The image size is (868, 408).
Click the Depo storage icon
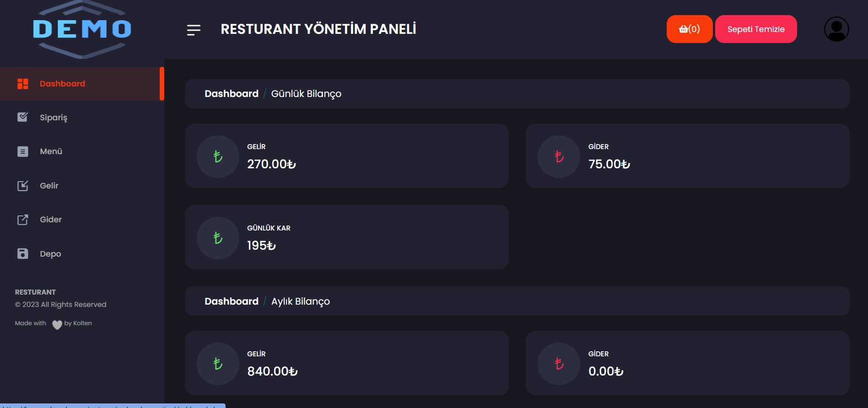coord(23,253)
